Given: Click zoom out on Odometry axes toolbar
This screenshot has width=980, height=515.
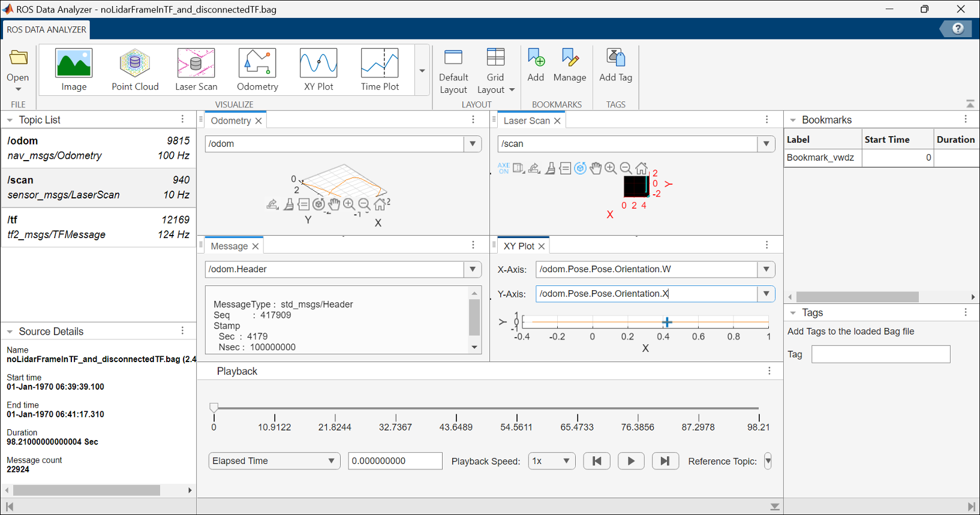Looking at the screenshot, I should [x=364, y=204].
